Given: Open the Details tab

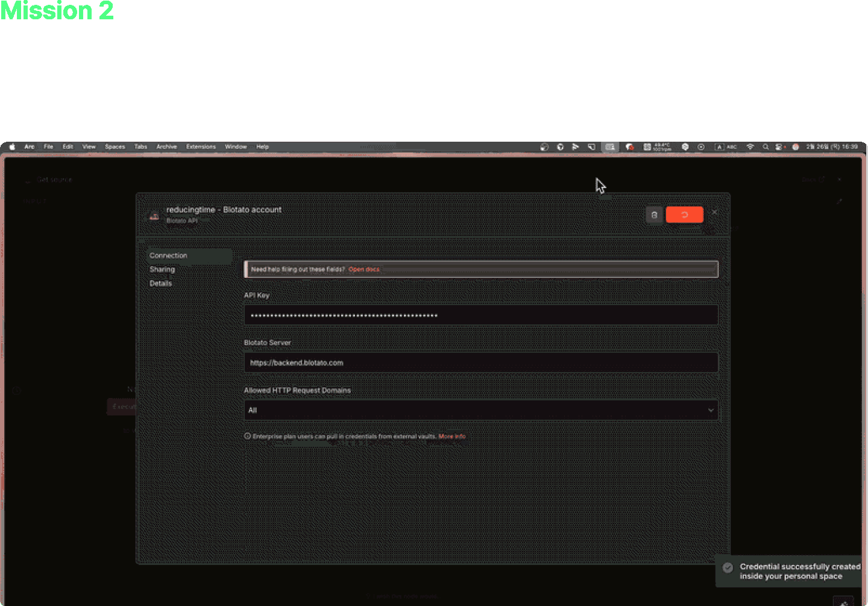Looking at the screenshot, I should point(161,283).
